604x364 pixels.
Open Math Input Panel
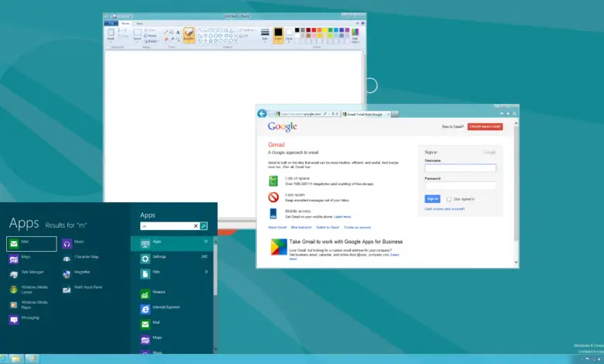pos(82,290)
